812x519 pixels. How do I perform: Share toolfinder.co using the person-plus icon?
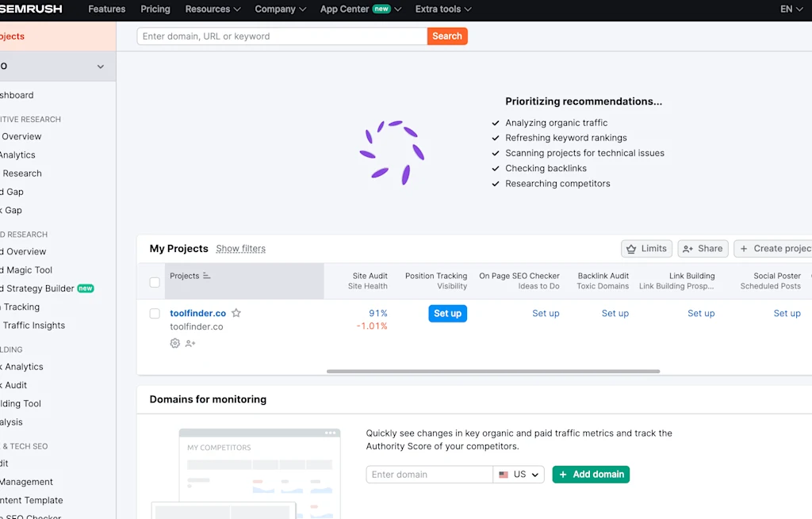190,343
